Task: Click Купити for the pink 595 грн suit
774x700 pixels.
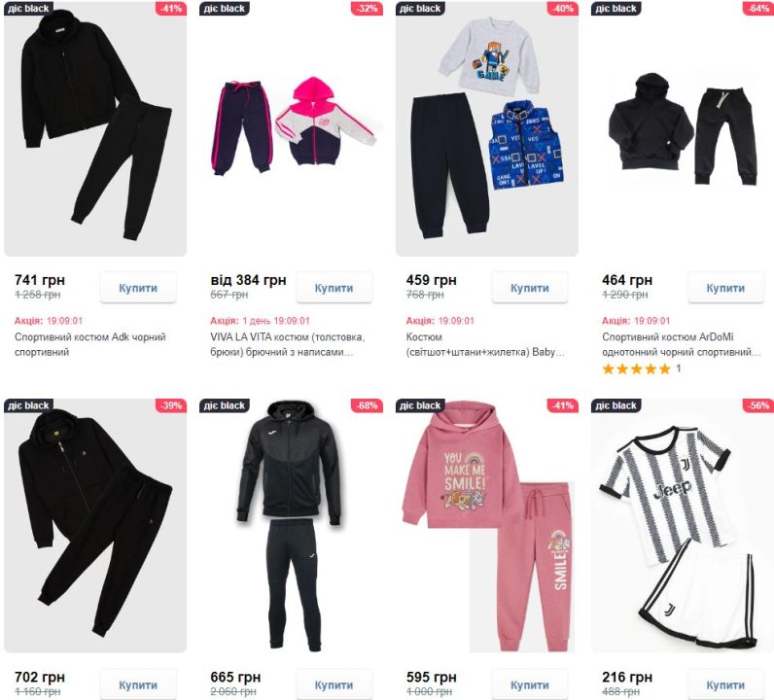Action: [529, 684]
